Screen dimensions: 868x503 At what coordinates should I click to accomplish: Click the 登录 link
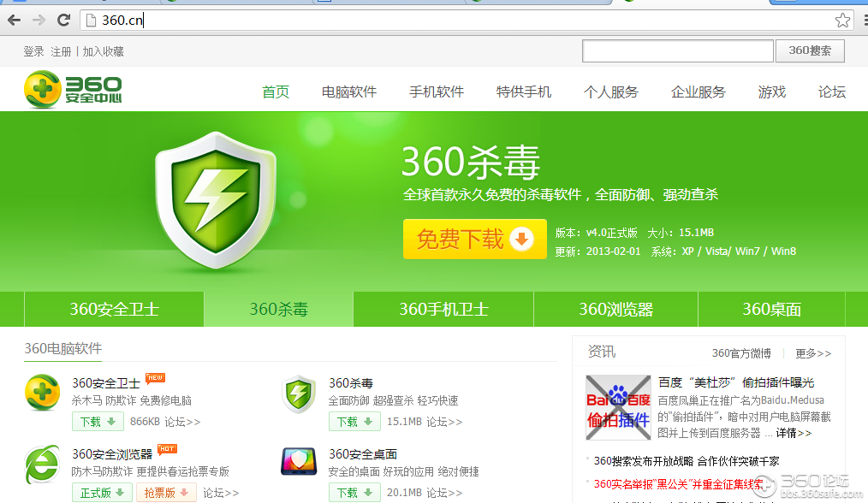click(33, 51)
